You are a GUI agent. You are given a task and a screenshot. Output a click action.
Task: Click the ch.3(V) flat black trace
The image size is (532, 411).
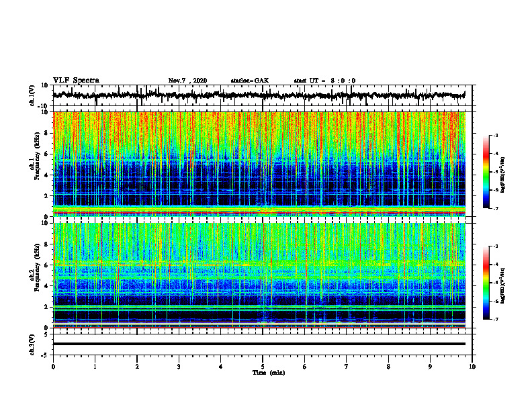(x=259, y=344)
